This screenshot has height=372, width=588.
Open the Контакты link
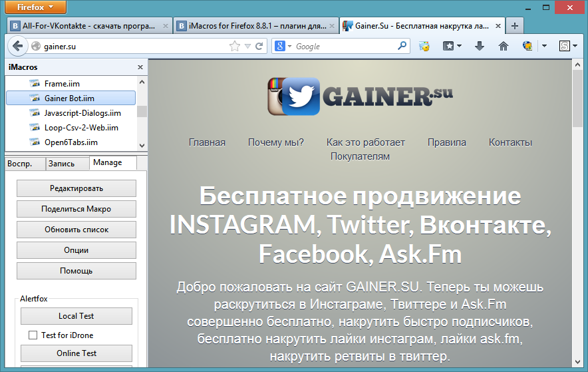coord(510,142)
